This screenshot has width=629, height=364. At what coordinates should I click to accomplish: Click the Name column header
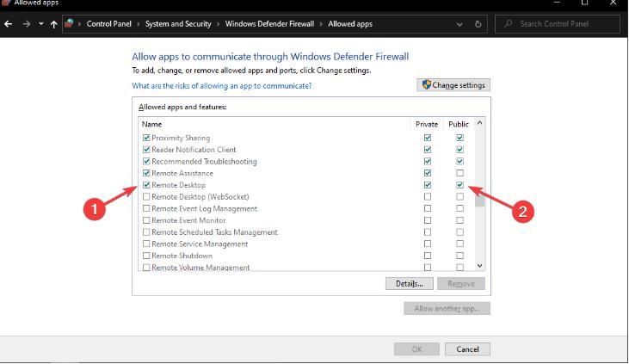click(152, 125)
